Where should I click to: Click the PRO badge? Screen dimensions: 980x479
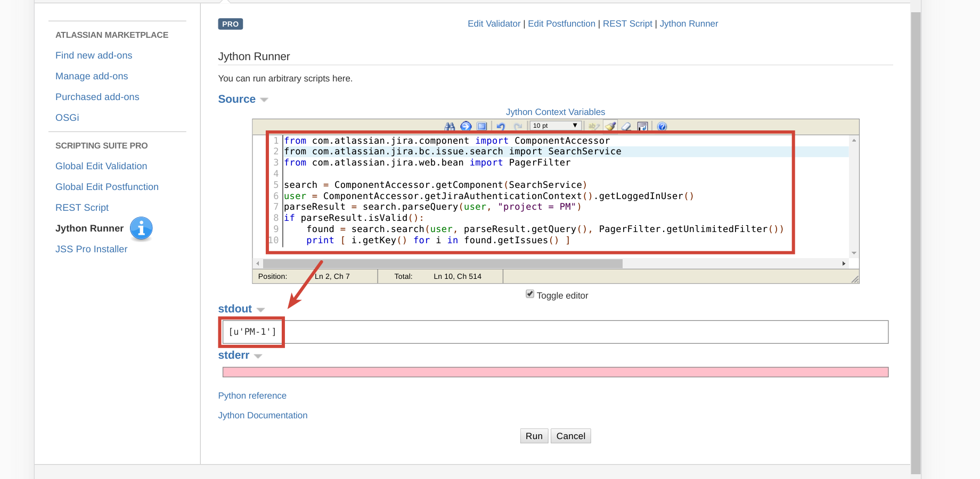[x=231, y=24]
